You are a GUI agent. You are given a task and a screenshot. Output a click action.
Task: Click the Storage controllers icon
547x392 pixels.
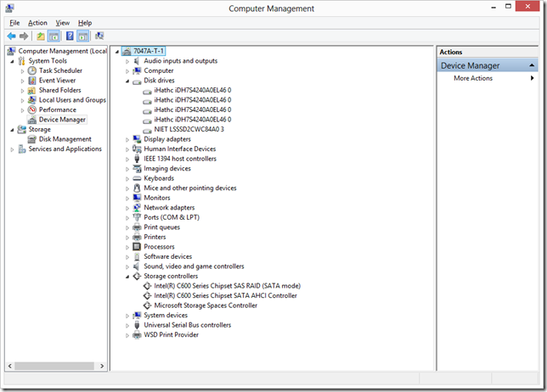[137, 277]
